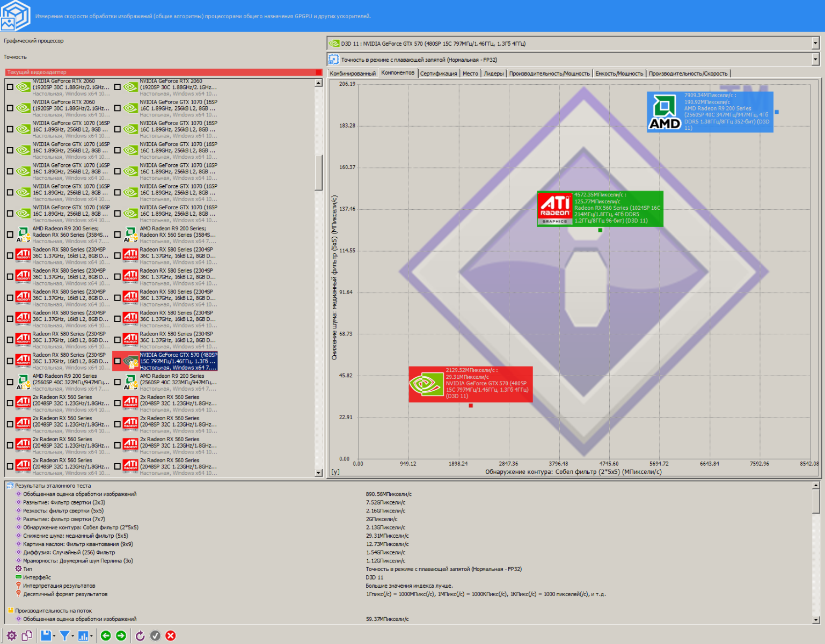Image resolution: width=825 pixels, height=644 pixels.
Task: Click the GPU list scroll down arrow
Action: (318, 473)
